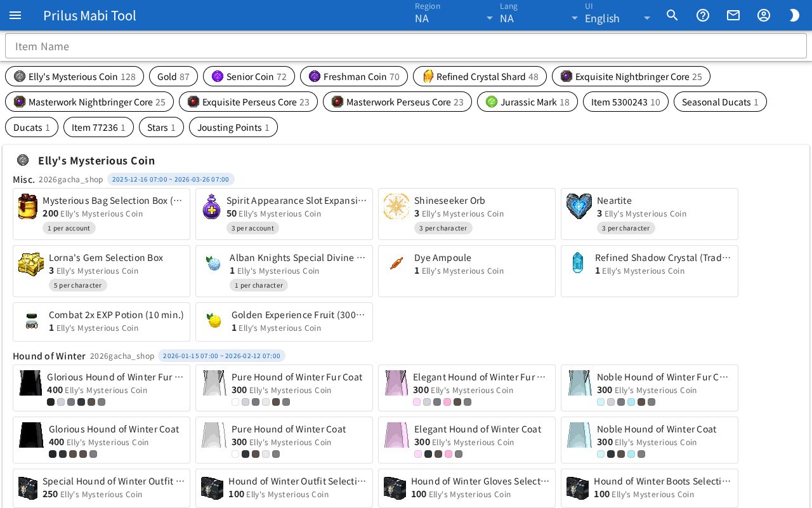Open the Pure Hound of Winter Fur Coat card

coord(284,388)
